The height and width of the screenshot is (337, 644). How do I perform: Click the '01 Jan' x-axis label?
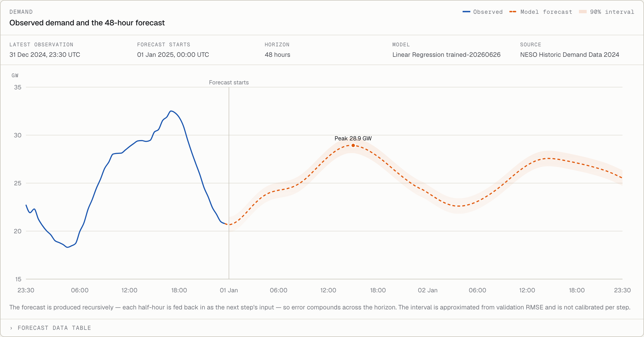coord(229,290)
